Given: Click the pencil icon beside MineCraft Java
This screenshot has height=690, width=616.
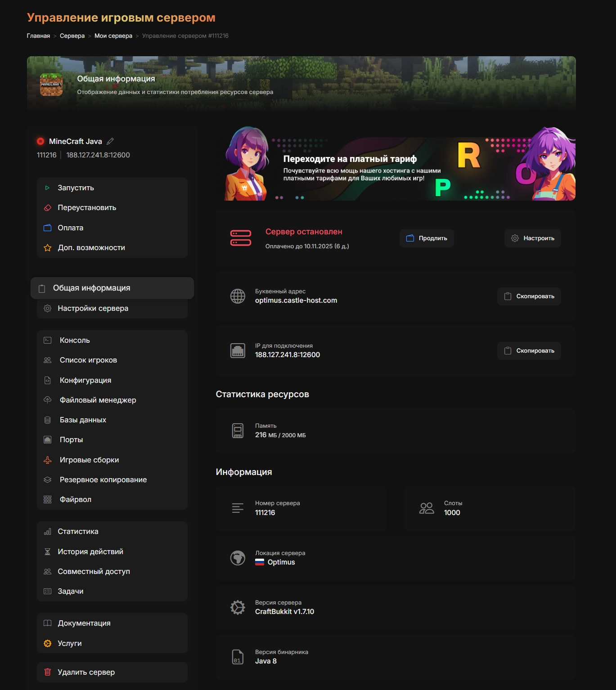Looking at the screenshot, I should pos(110,141).
